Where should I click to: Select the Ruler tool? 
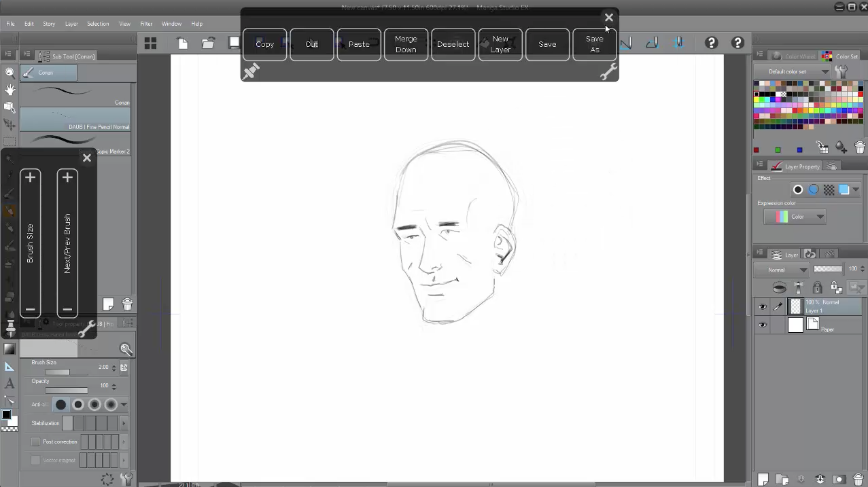(x=10, y=367)
